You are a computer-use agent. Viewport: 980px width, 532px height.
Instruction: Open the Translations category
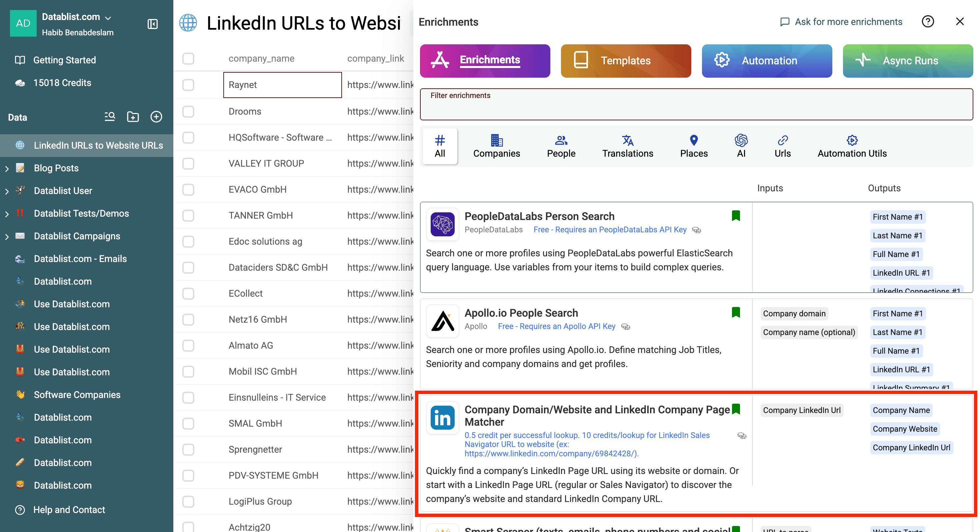pyautogui.click(x=627, y=146)
